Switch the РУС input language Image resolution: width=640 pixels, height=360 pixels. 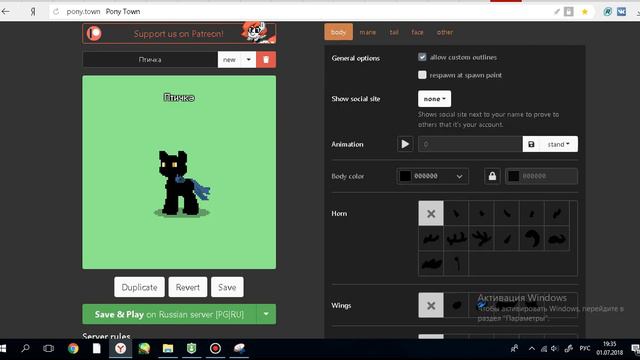point(584,349)
